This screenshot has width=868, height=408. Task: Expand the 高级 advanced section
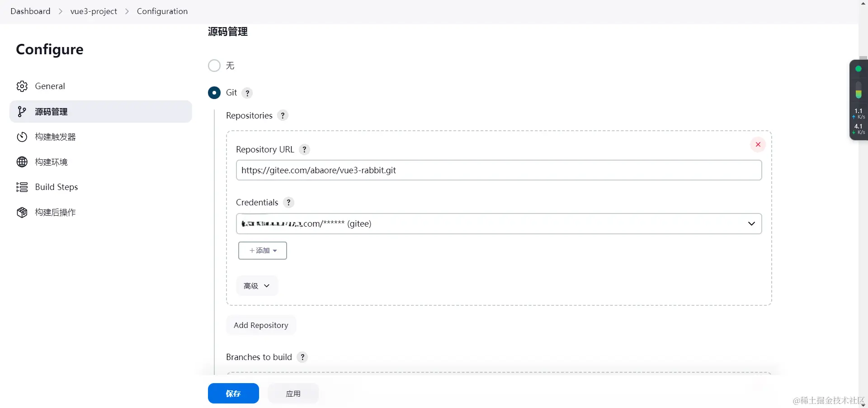click(256, 286)
